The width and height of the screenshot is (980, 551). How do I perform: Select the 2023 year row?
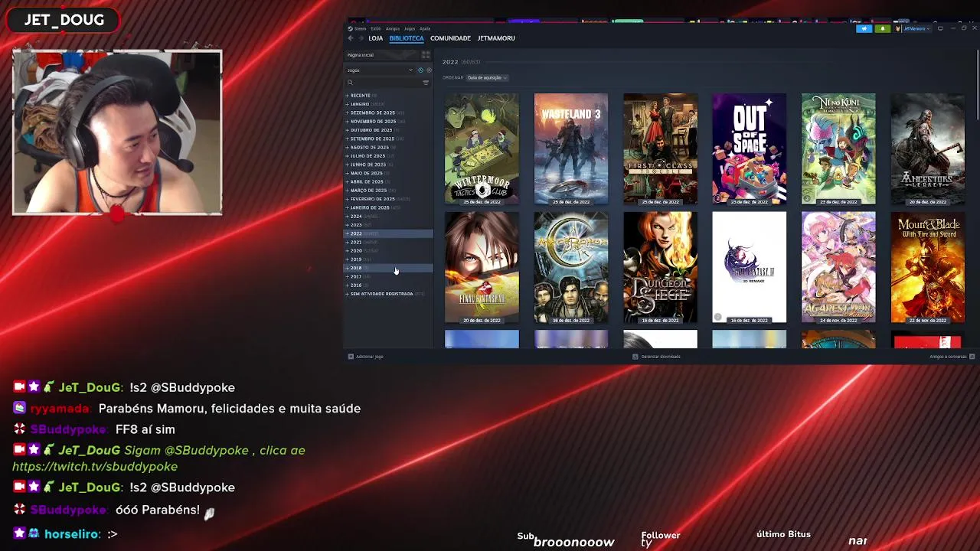388,225
